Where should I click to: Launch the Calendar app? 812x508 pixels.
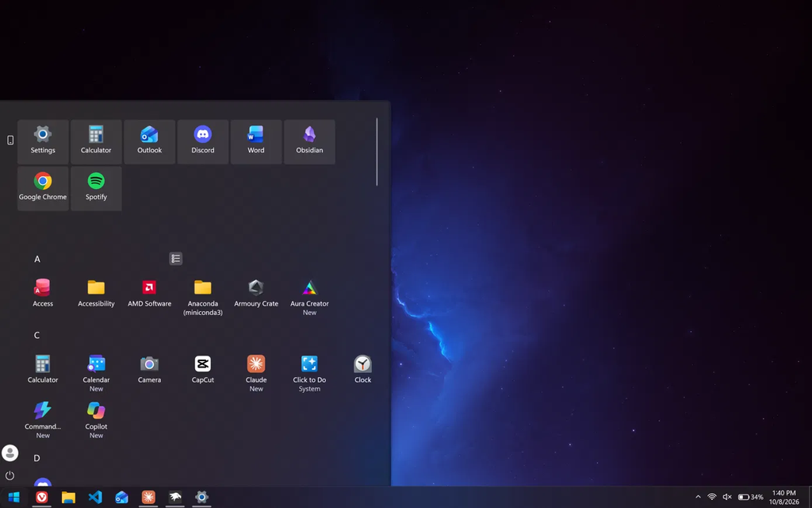(96, 374)
